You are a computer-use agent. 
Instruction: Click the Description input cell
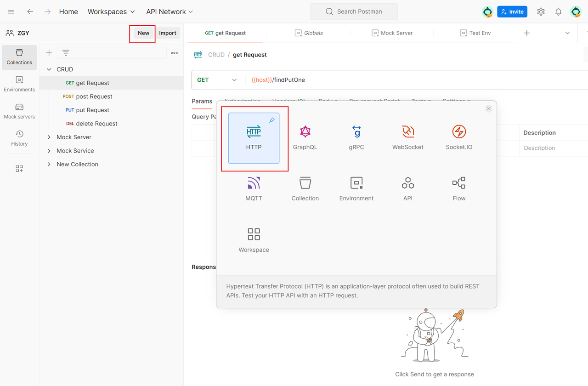[x=554, y=148]
